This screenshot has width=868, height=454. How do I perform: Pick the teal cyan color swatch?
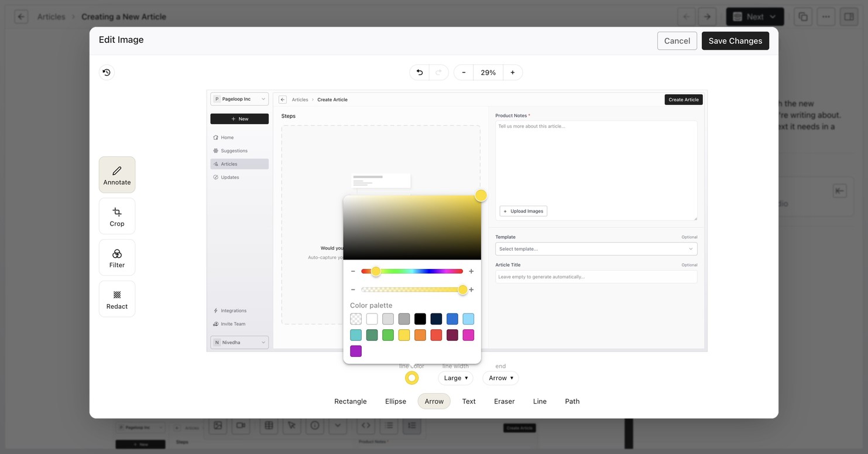(x=356, y=335)
